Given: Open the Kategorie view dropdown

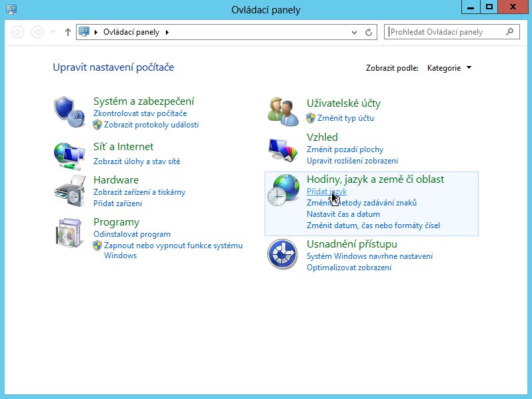Looking at the screenshot, I should [449, 68].
